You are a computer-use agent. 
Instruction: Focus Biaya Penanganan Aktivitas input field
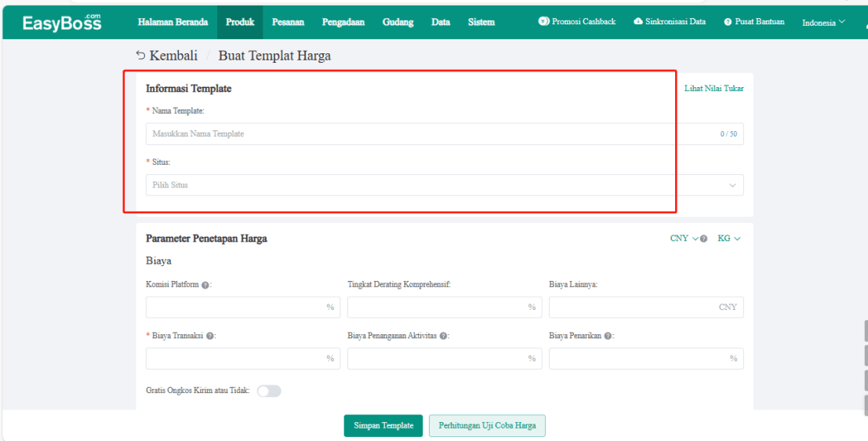(445, 359)
